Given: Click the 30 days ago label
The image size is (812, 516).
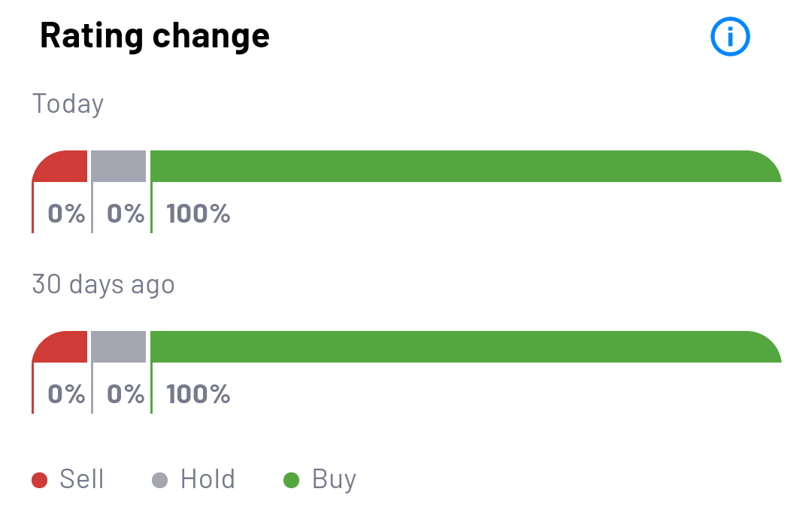Looking at the screenshot, I should pos(103,284).
